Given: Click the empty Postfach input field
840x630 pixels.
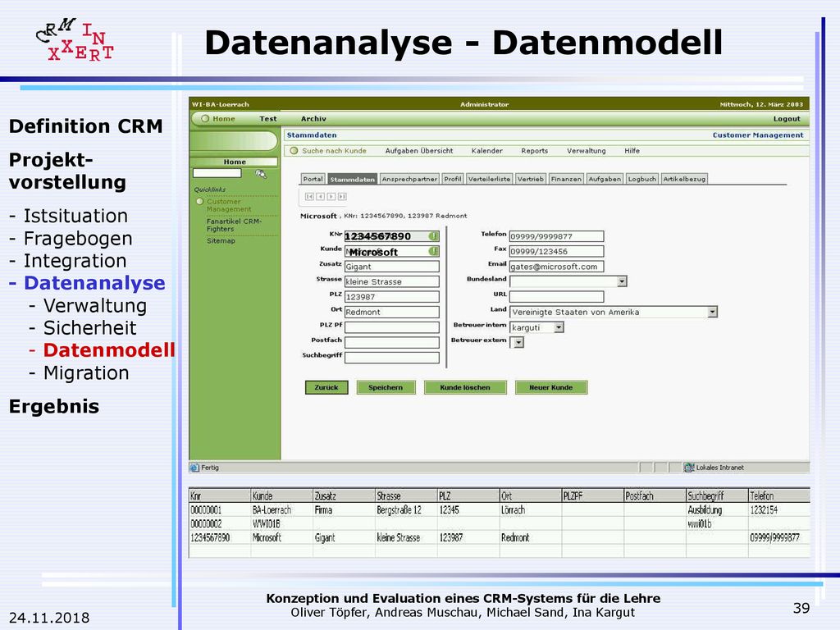Looking at the screenshot, I should pos(391,342).
